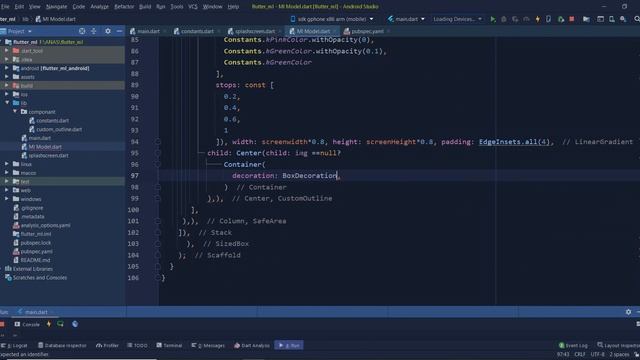Open splashscreen.dart in project tree

pyautogui.click(x=49, y=156)
